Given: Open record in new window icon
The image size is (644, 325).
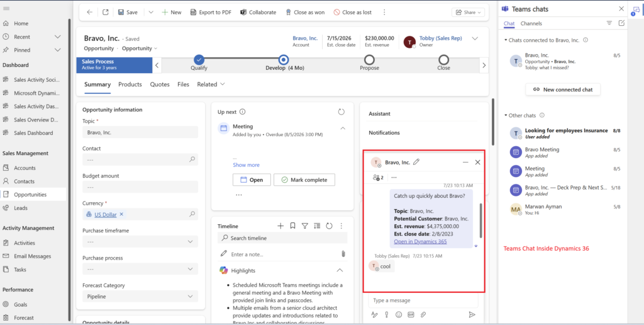Looking at the screenshot, I should click(x=106, y=13).
